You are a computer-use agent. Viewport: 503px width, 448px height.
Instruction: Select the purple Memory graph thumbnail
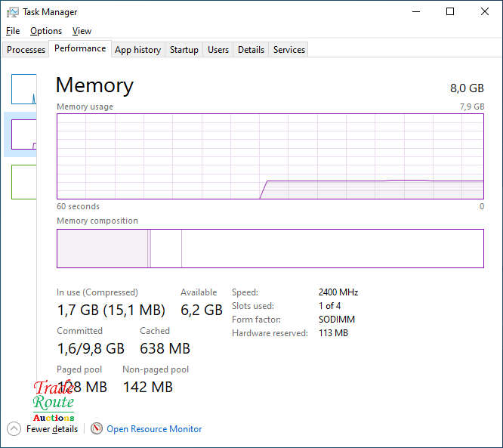24,134
